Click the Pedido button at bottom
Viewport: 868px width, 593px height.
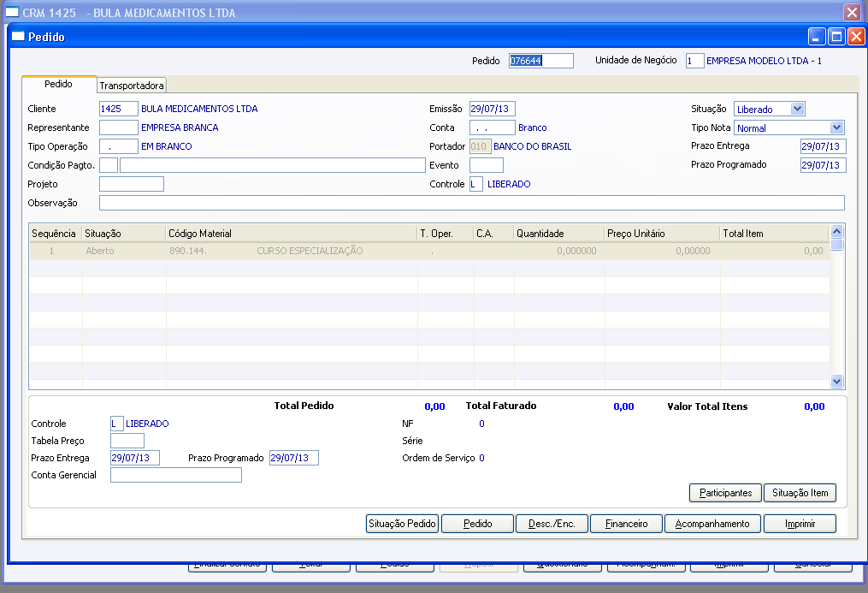[x=478, y=523]
